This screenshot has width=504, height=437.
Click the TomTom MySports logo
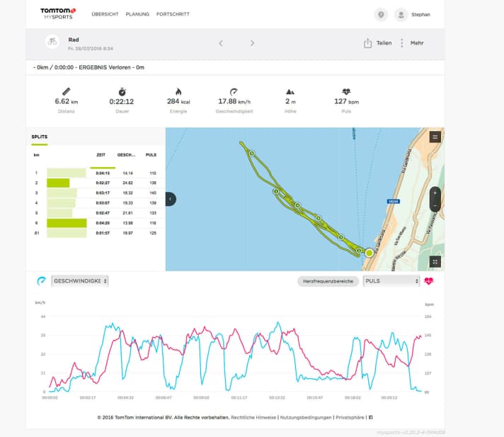59,13
